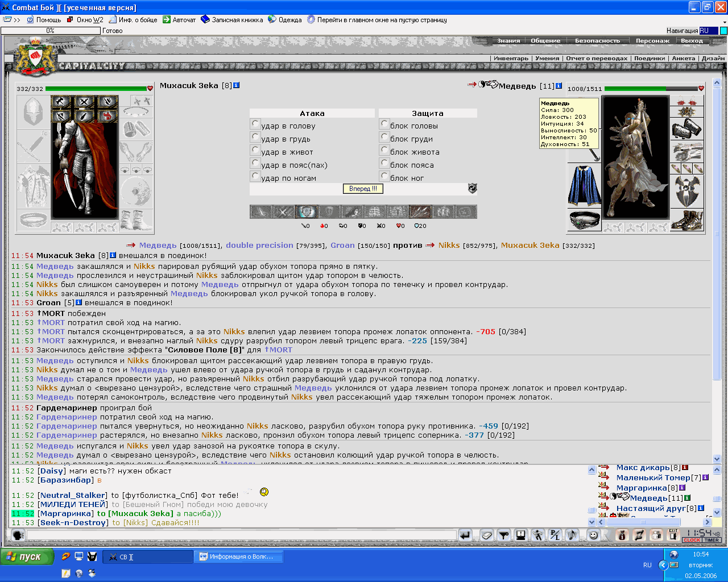728x582 pixels.
Task: Open the Выход menu tab
Action: coord(692,41)
